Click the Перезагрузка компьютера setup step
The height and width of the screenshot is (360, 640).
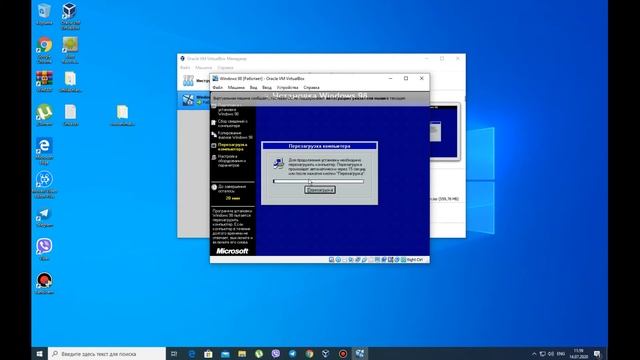tap(232, 147)
